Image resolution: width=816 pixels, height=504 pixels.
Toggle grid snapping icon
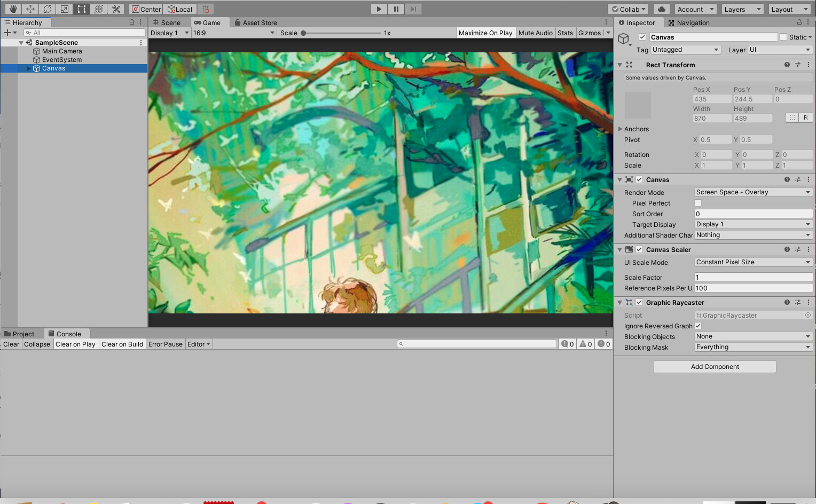coord(206,9)
